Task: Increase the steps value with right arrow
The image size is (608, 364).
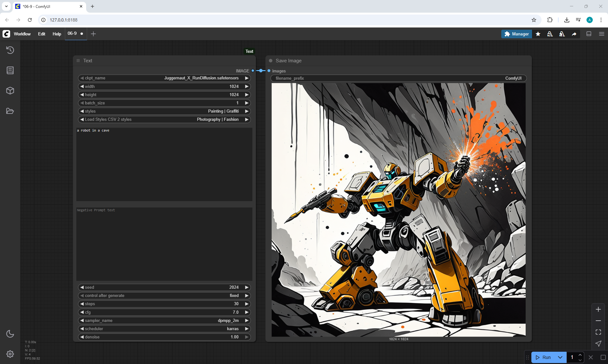Action: (247, 304)
